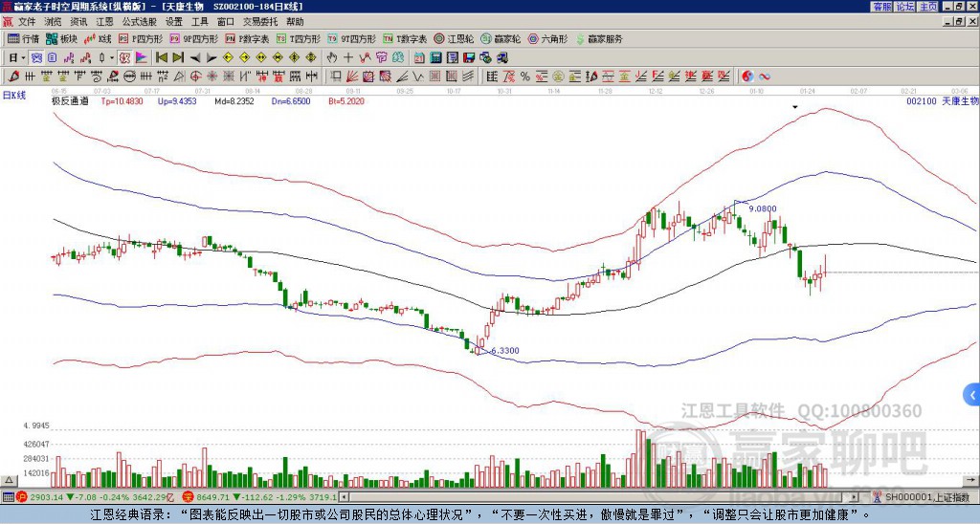
Task: Open 赢家服务 service page
Action: (x=599, y=38)
